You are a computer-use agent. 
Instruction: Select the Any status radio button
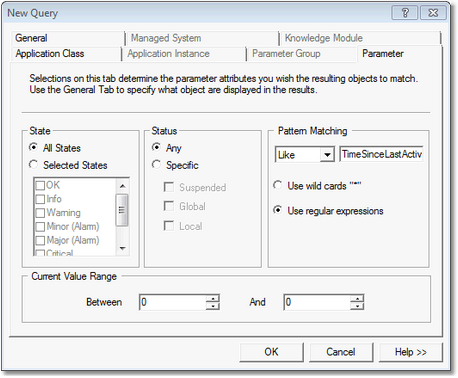[x=156, y=147]
